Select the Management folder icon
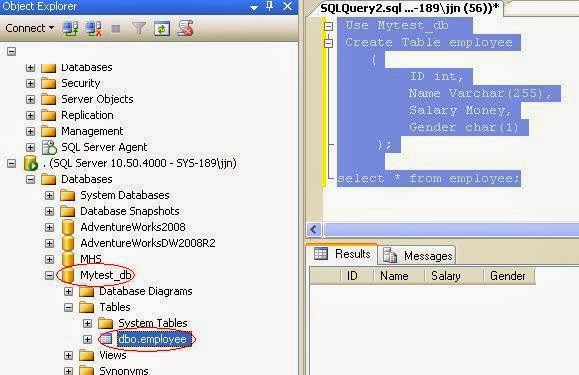 49,131
